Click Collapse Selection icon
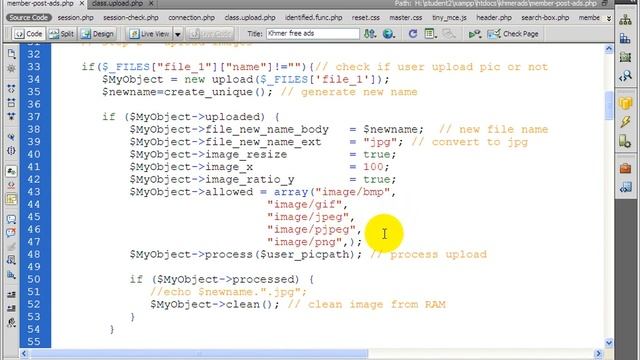The width and height of the screenshot is (640, 360). click(x=11, y=102)
